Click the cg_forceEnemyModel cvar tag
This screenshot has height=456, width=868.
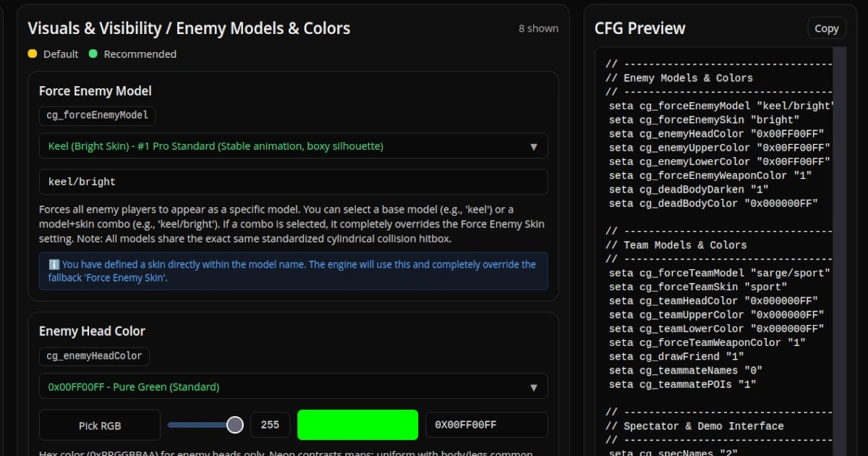pyautogui.click(x=97, y=115)
